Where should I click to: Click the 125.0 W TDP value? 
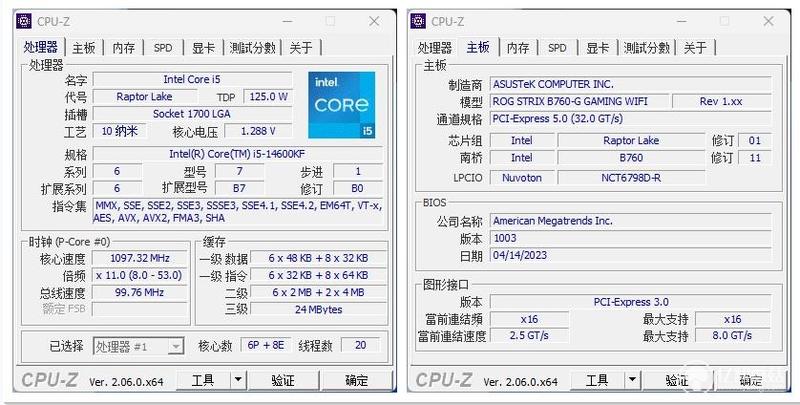coord(268,97)
